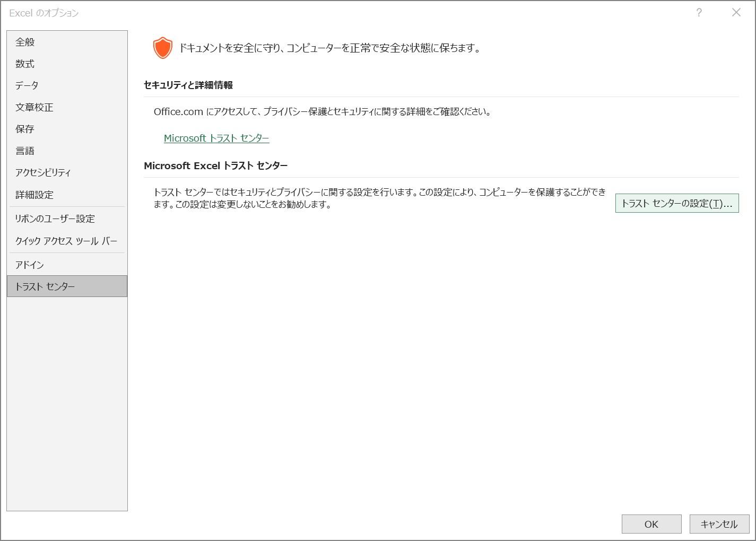The width and height of the screenshot is (756, 541).
Task: Select 全般 in the options sidebar
Action: [25, 42]
